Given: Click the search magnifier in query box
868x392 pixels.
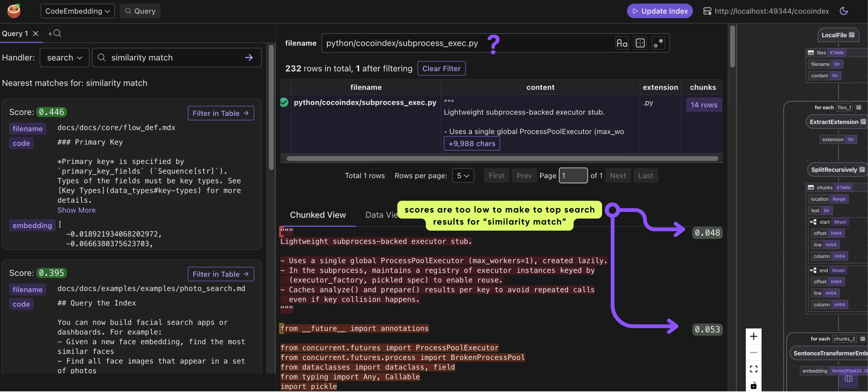Looking at the screenshot, I should pos(101,57).
